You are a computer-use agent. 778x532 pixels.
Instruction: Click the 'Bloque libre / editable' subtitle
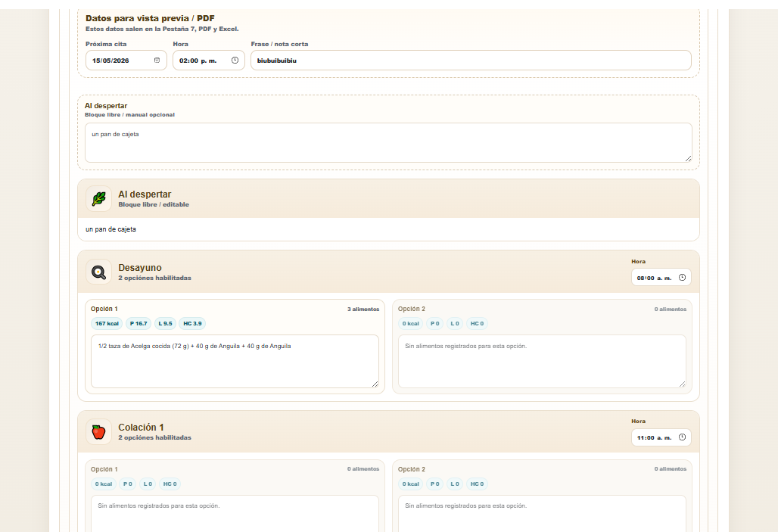tap(154, 204)
